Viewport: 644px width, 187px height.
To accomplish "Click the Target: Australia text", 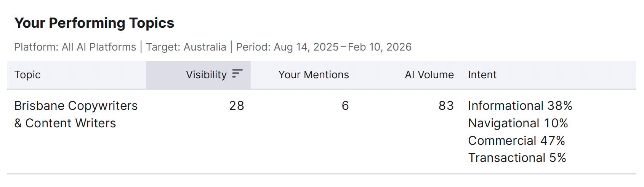I will click(x=186, y=47).
